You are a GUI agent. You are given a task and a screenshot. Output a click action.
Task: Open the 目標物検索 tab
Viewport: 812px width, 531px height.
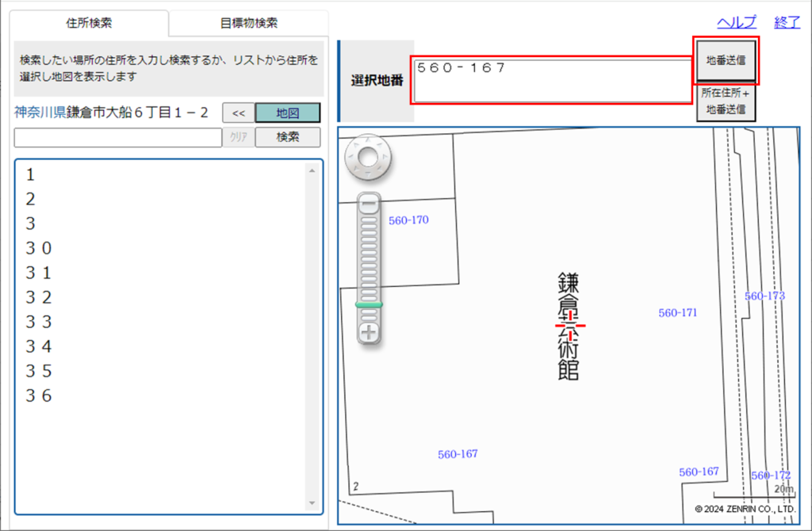pyautogui.click(x=249, y=23)
